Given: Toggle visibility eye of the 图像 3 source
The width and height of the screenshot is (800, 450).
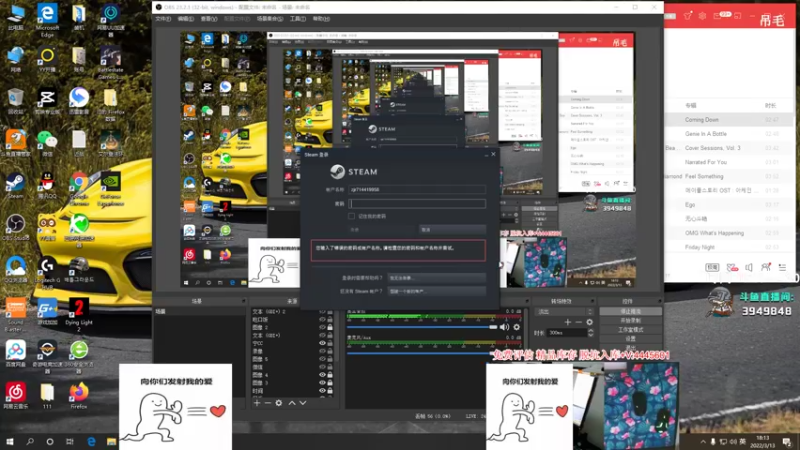Looking at the screenshot, I should 322,383.
